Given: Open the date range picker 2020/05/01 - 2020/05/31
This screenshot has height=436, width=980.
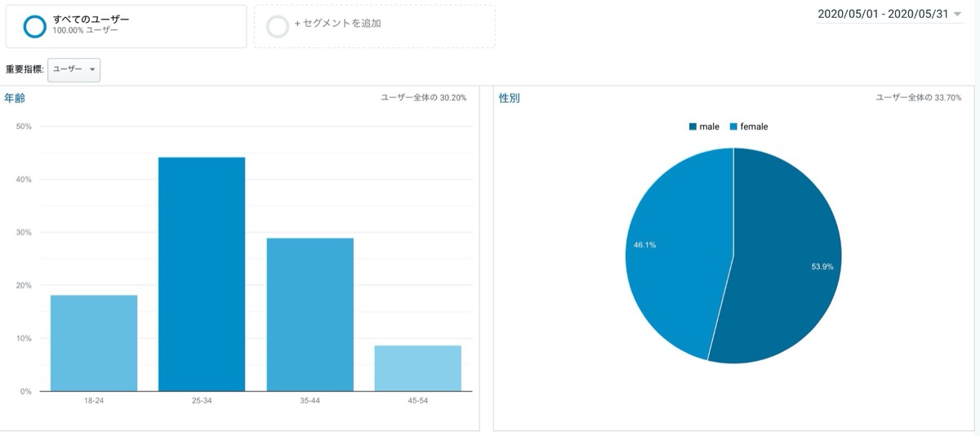Looking at the screenshot, I should pyautogui.click(x=889, y=14).
